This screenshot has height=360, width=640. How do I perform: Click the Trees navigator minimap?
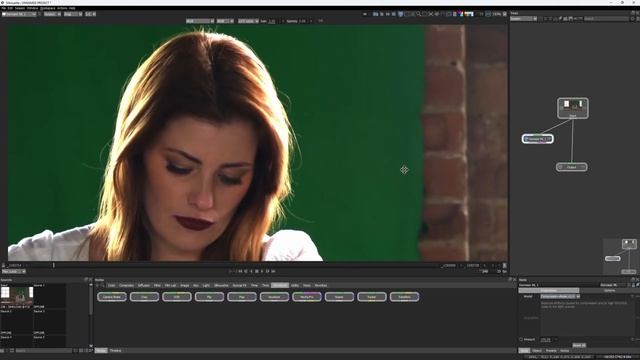[621, 256]
